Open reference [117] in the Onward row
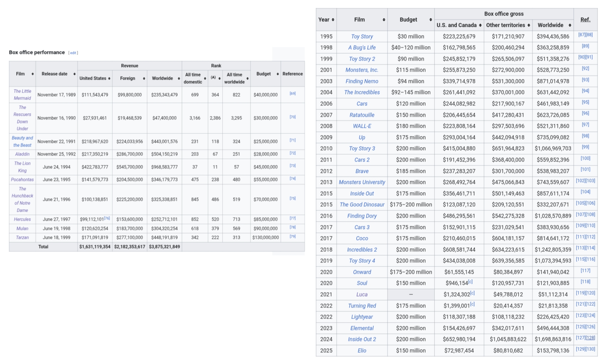This screenshot has height=364, width=605. (x=585, y=271)
